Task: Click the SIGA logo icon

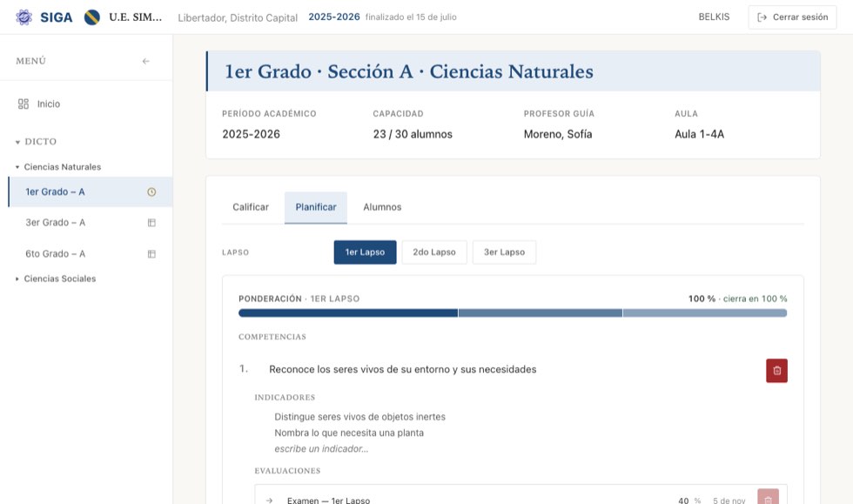Action: (24, 17)
